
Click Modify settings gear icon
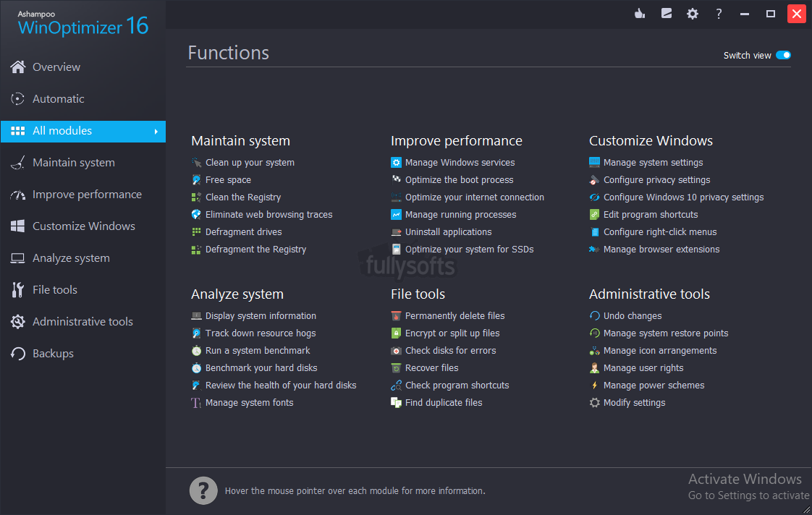coord(594,403)
